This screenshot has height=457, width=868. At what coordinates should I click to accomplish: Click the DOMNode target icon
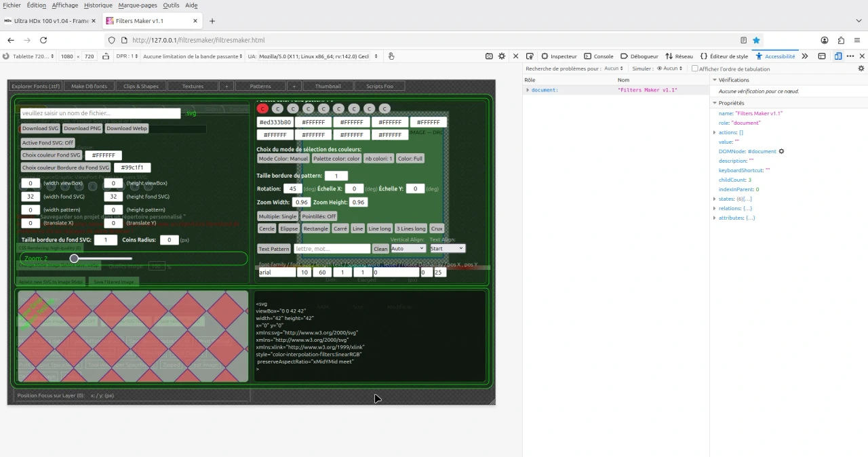coord(781,151)
